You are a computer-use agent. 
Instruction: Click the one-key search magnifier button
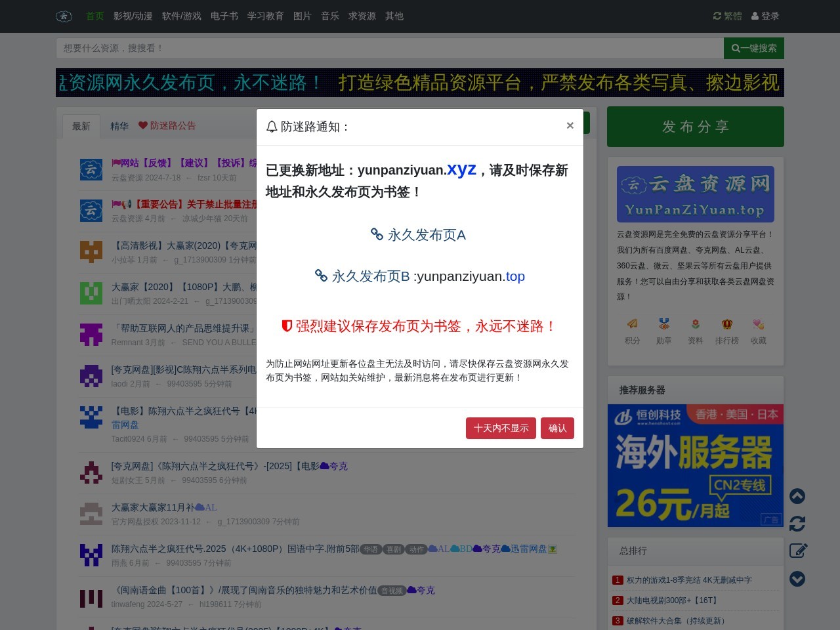point(753,48)
